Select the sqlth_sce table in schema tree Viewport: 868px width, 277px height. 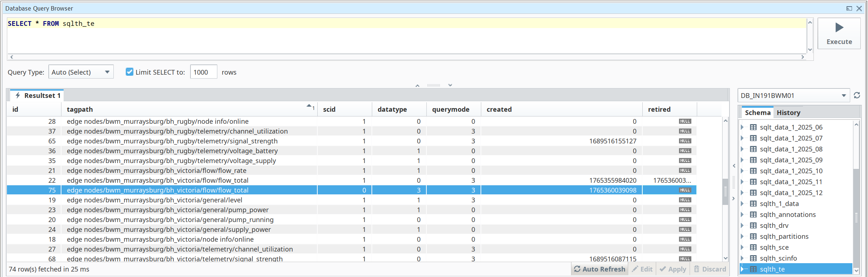click(x=774, y=247)
